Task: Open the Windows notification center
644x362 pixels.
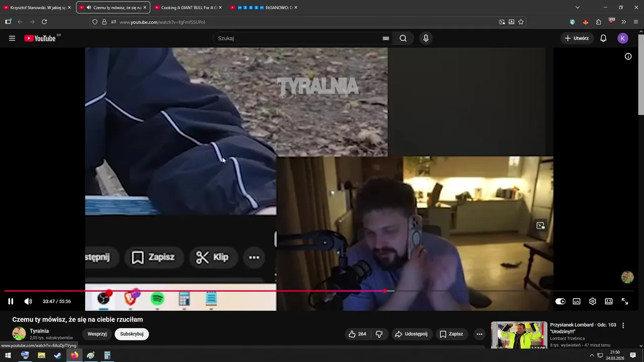Action: coord(633,355)
